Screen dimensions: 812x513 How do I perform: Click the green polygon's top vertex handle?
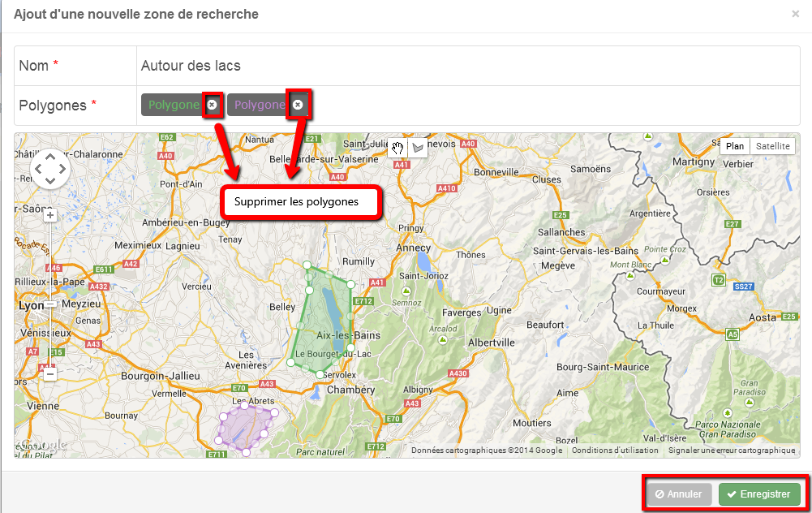307,265
